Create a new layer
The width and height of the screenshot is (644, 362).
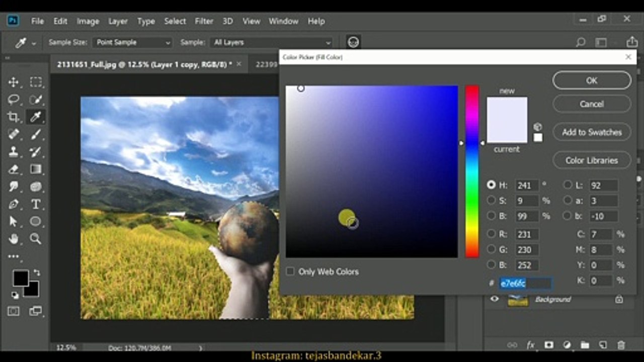603,345
